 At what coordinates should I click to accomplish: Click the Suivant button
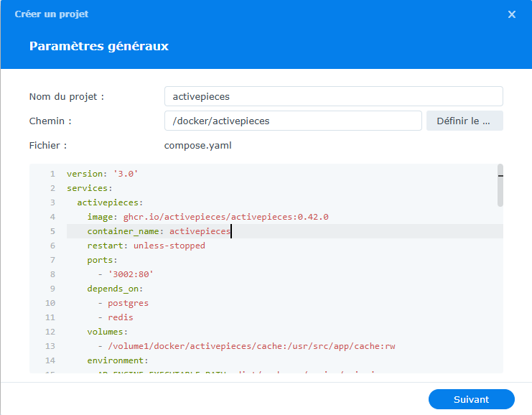coord(471,399)
